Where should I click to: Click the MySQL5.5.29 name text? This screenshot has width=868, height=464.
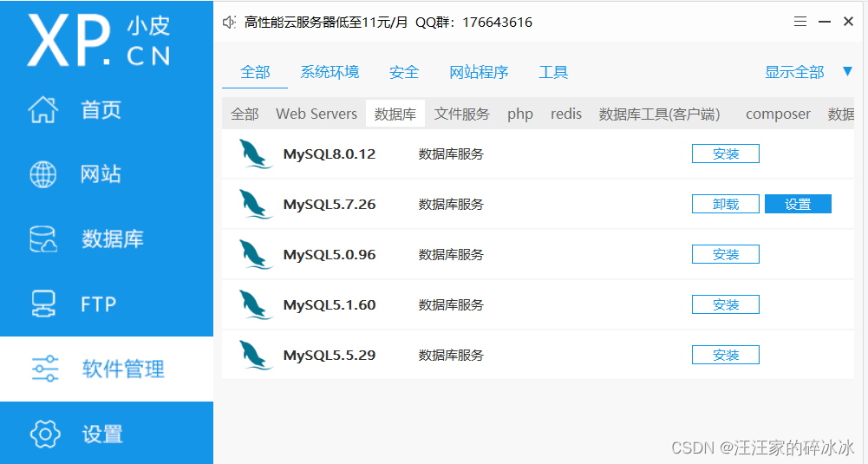point(330,356)
